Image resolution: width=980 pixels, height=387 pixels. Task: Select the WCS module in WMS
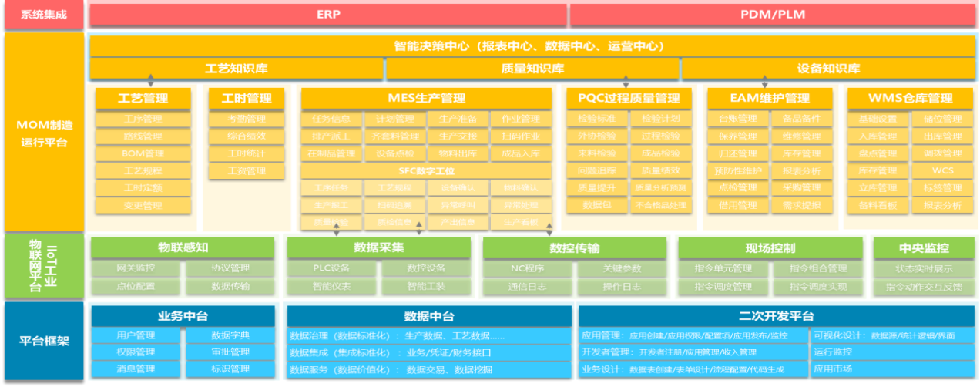click(942, 170)
